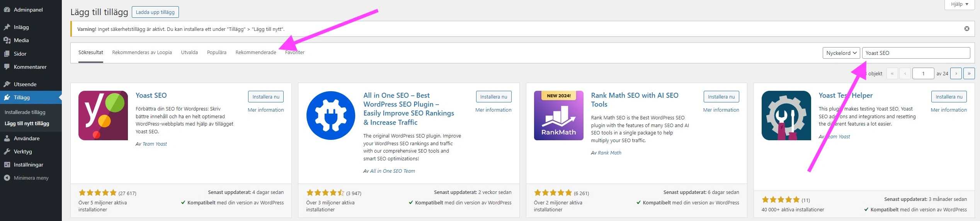Switch to the Favoriter tab
Screen dimensions: 980x221
(x=295, y=53)
